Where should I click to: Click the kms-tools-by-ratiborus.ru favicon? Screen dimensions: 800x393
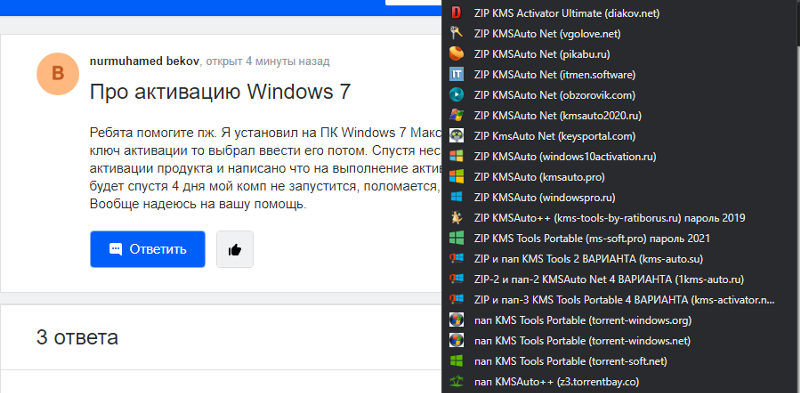pyautogui.click(x=456, y=218)
